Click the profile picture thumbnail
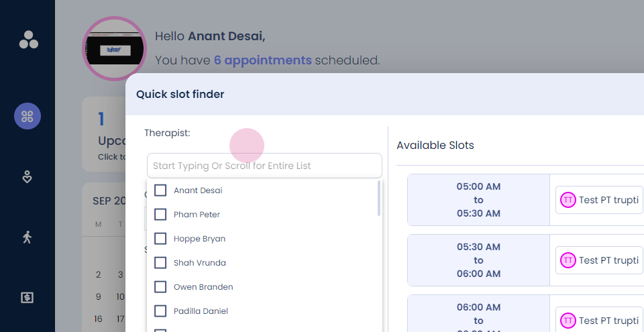 114,48
